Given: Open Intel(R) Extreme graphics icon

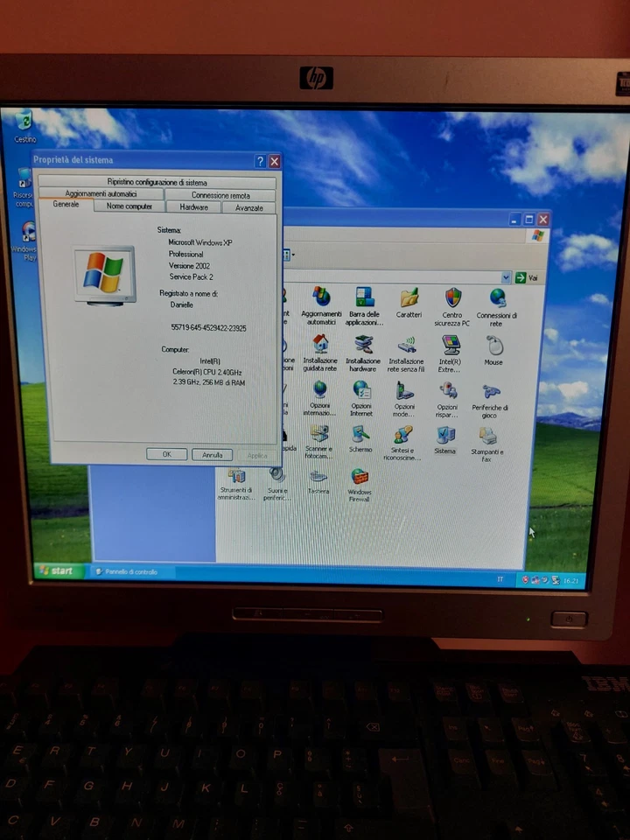Looking at the screenshot, I should point(449,353).
